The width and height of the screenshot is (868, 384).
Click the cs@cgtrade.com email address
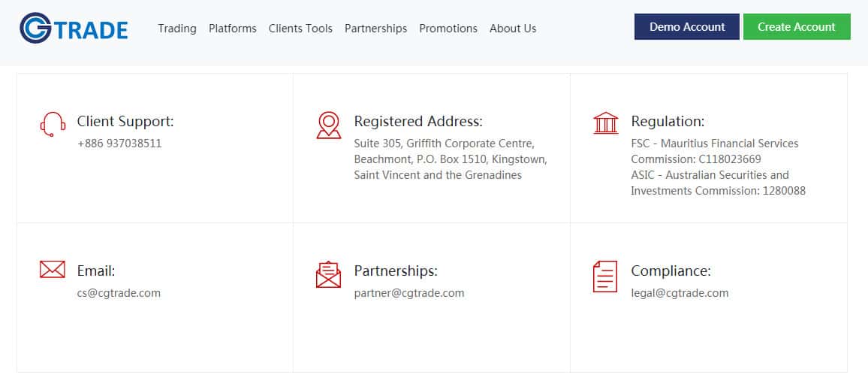[119, 293]
